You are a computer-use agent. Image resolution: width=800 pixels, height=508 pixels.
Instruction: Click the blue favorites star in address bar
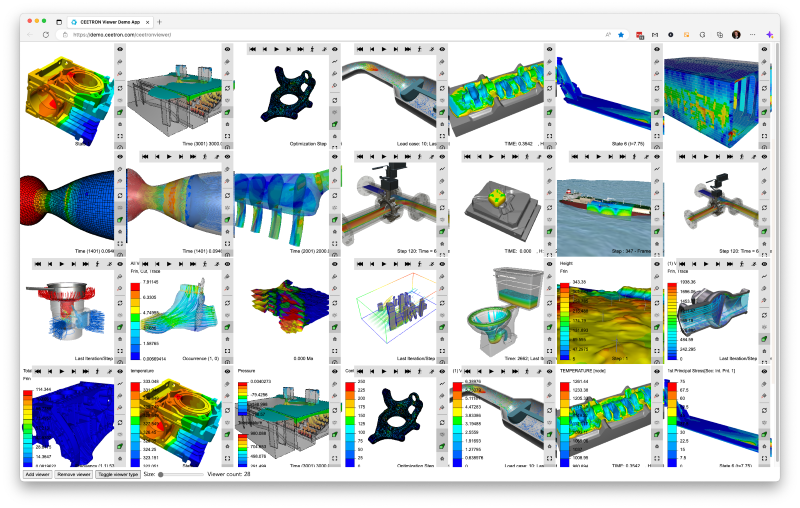tap(620, 34)
